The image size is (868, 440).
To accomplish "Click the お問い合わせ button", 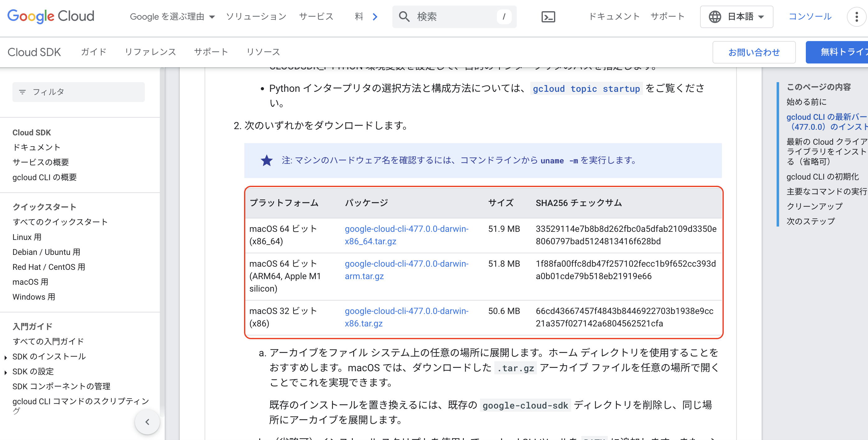I will point(754,52).
